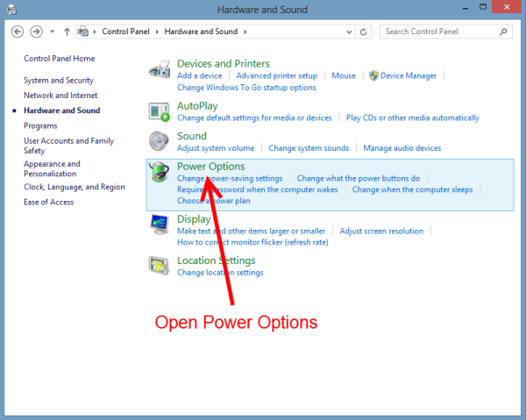Open the Power Options heading
526x420 pixels.
[211, 167]
